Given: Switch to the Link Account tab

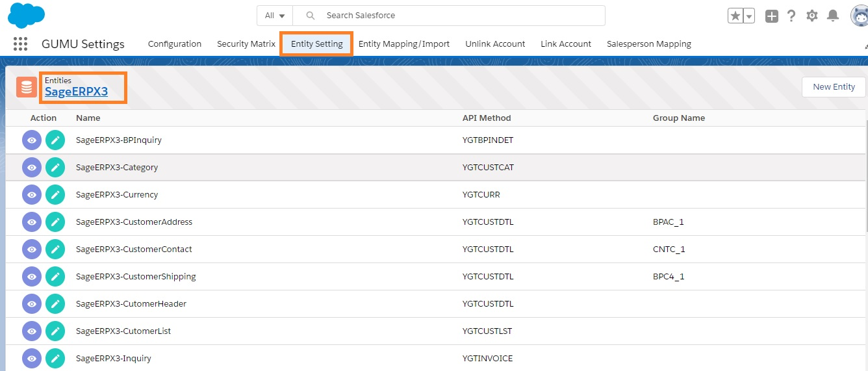Looking at the screenshot, I should [566, 44].
